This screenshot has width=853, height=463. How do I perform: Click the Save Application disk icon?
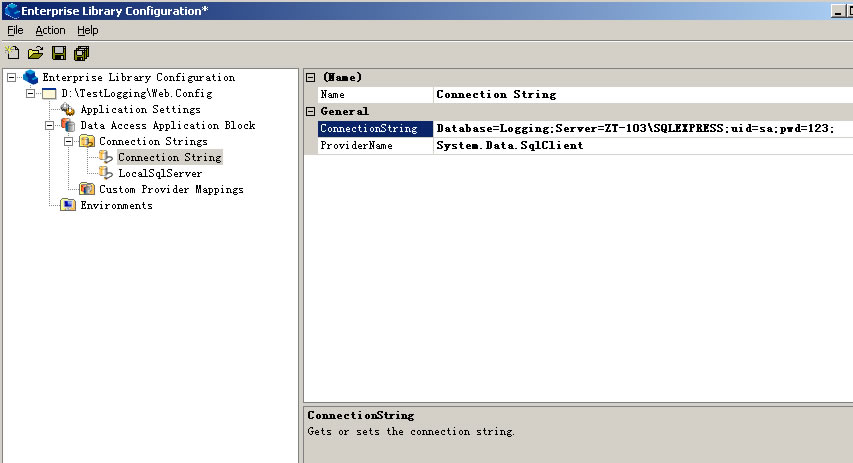[59, 53]
